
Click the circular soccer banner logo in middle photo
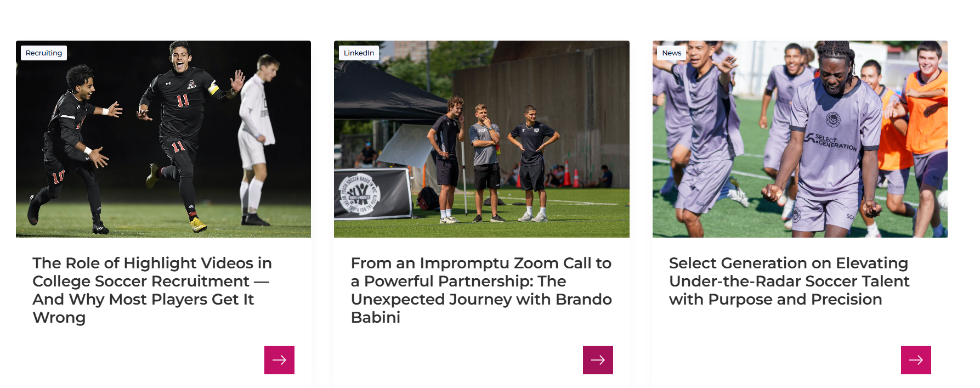coord(359,195)
